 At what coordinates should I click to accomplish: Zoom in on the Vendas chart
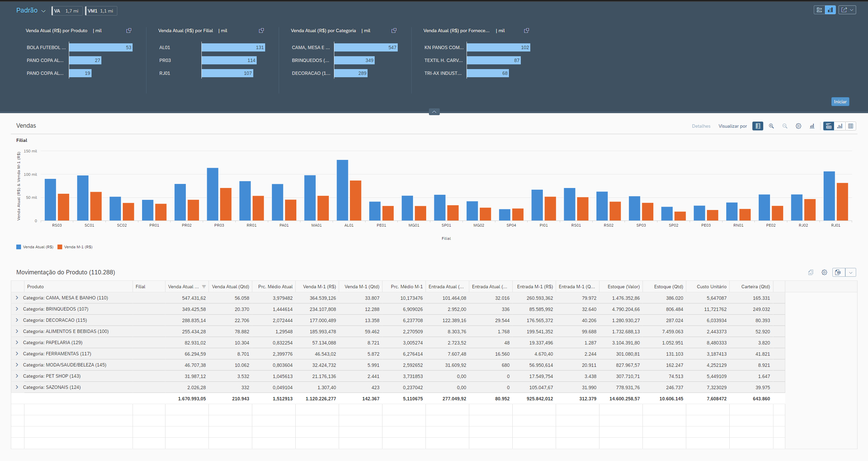point(771,126)
